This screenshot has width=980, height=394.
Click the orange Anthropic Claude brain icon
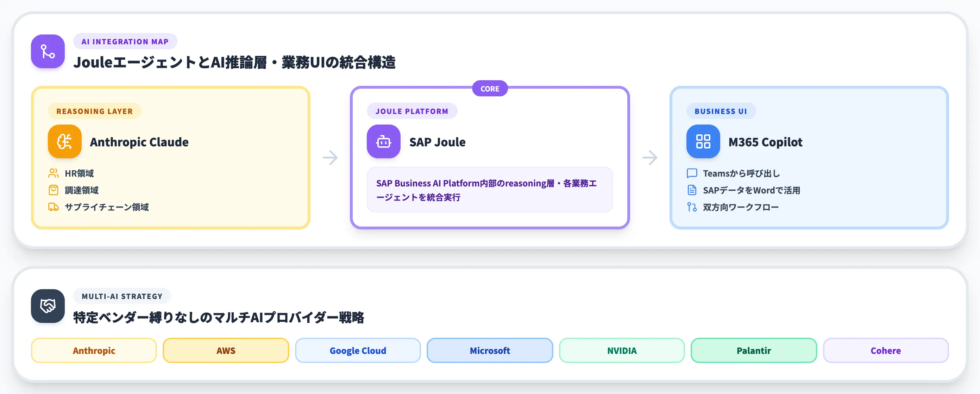[x=65, y=141]
